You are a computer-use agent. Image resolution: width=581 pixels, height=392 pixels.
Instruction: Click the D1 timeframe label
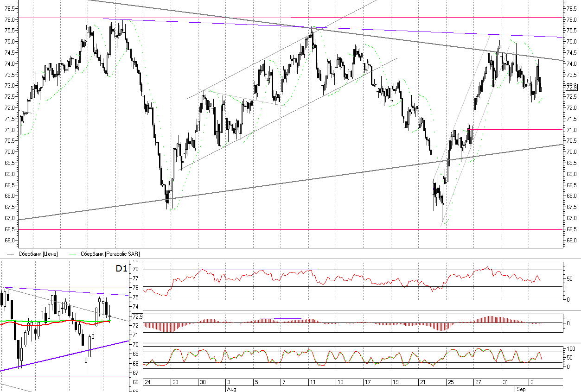(121, 268)
